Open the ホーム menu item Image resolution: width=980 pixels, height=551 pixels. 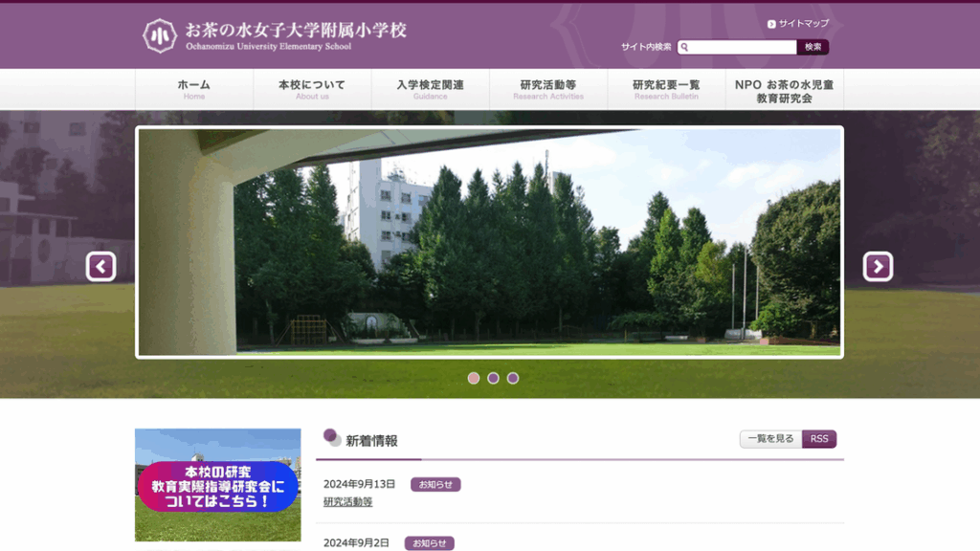click(x=194, y=89)
